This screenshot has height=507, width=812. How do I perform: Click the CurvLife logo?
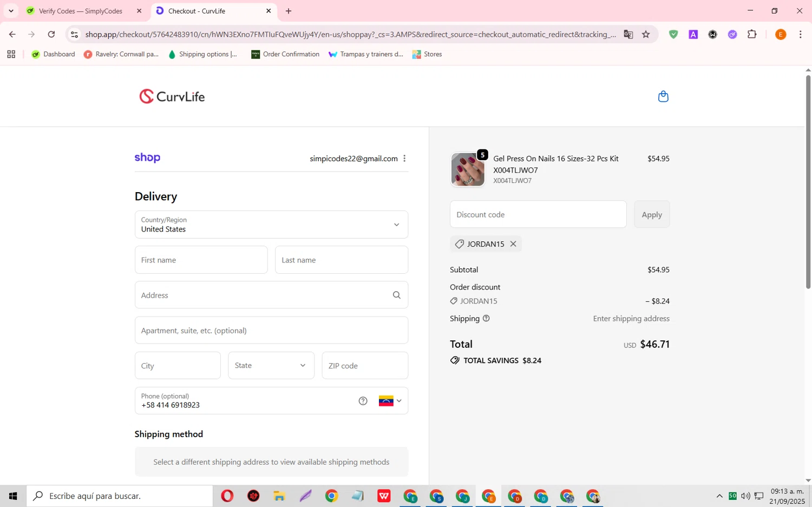pos(172,96)
